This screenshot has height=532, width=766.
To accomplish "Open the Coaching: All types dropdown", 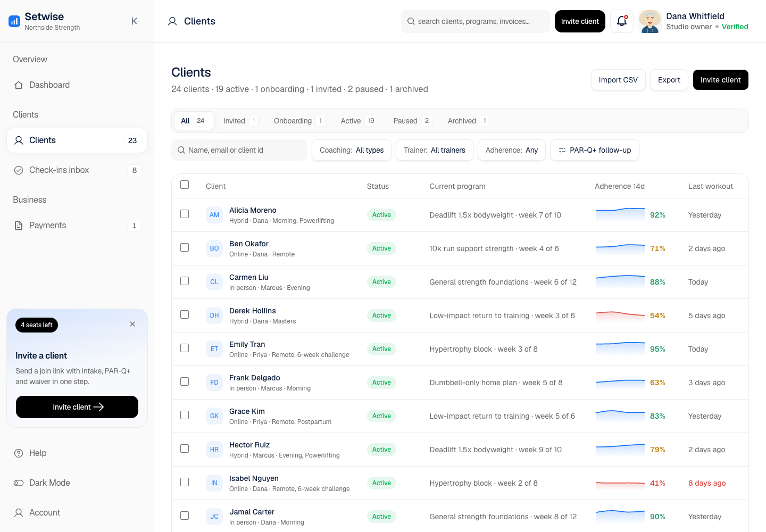I will [352, 150].
